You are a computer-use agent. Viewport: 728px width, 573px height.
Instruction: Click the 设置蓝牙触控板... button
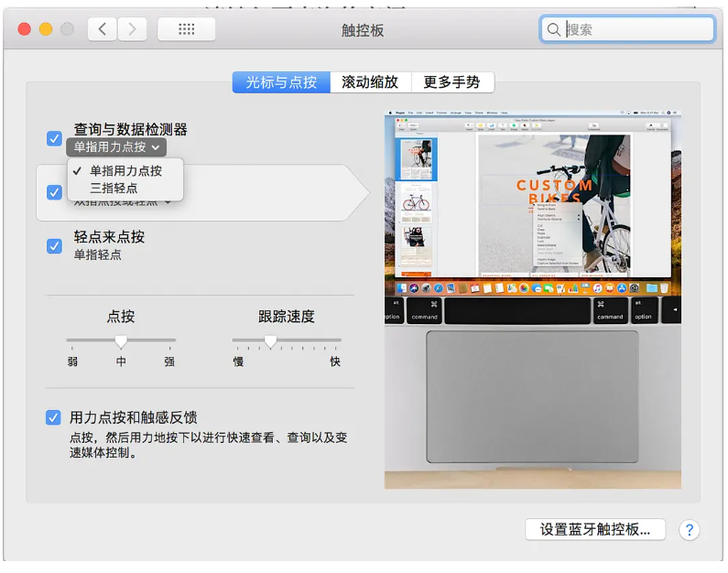coord(594,529)
